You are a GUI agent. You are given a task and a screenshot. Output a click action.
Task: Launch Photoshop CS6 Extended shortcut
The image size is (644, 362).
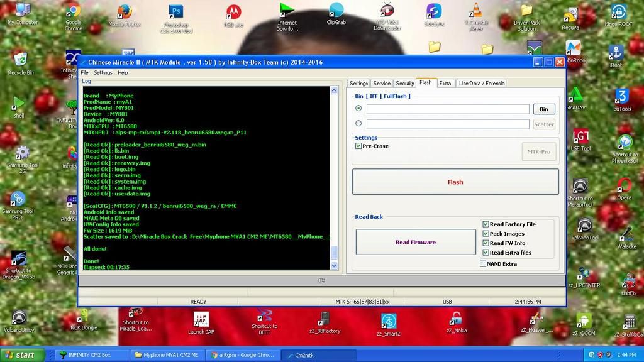(176, 19)
